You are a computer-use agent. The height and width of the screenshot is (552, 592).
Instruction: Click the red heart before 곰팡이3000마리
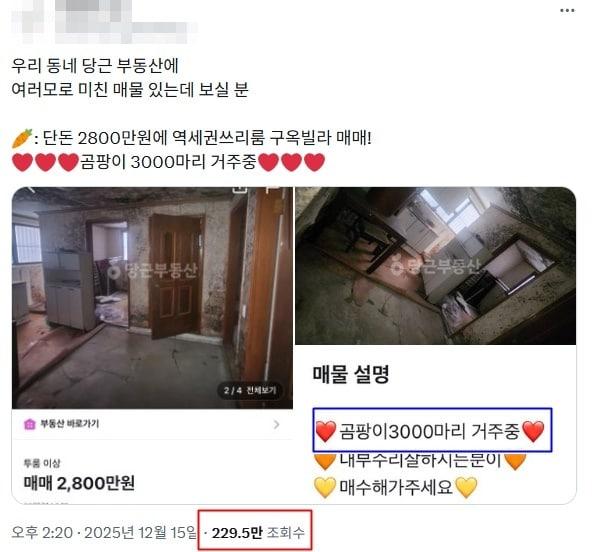pos(325,431)
